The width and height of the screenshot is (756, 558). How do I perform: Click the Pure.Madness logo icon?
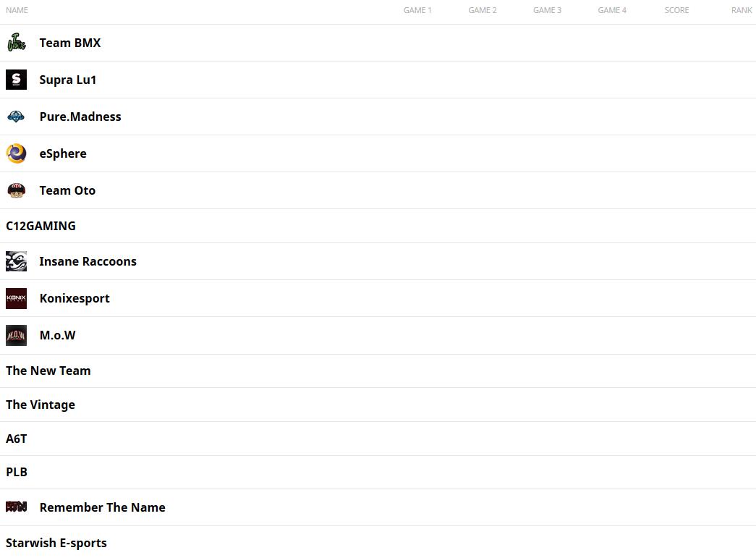pyautogui.click(x=17, y=117)
